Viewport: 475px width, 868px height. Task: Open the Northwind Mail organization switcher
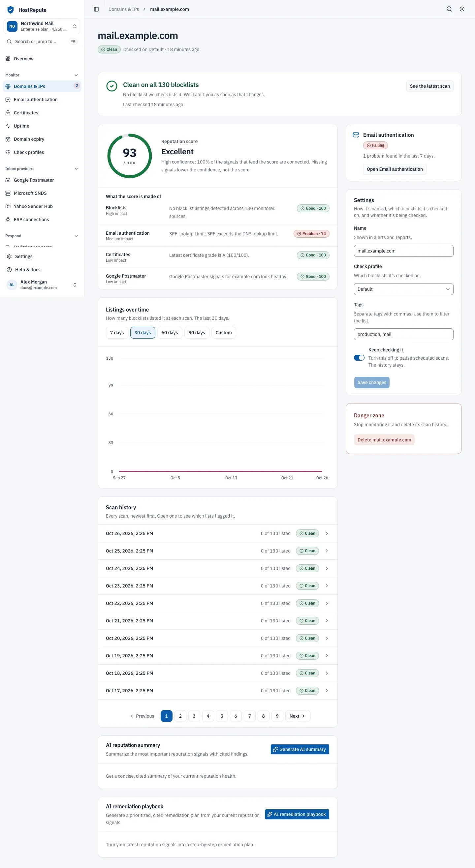42,26
